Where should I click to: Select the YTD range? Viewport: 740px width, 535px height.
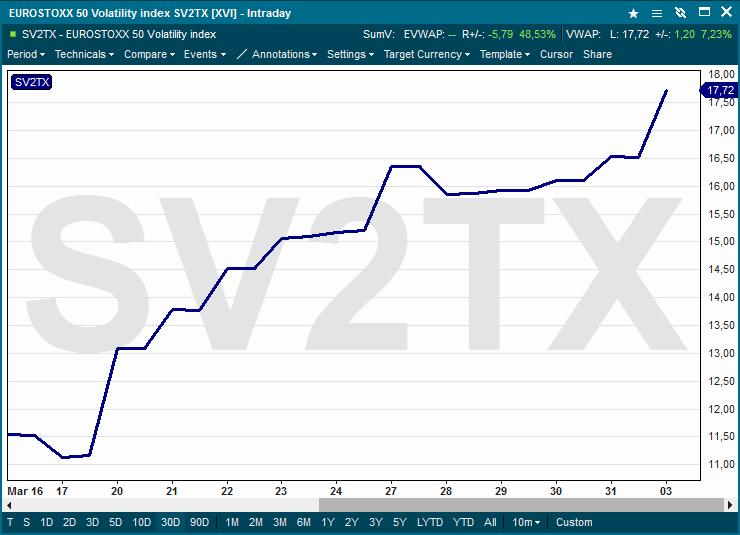click(463, 522)
